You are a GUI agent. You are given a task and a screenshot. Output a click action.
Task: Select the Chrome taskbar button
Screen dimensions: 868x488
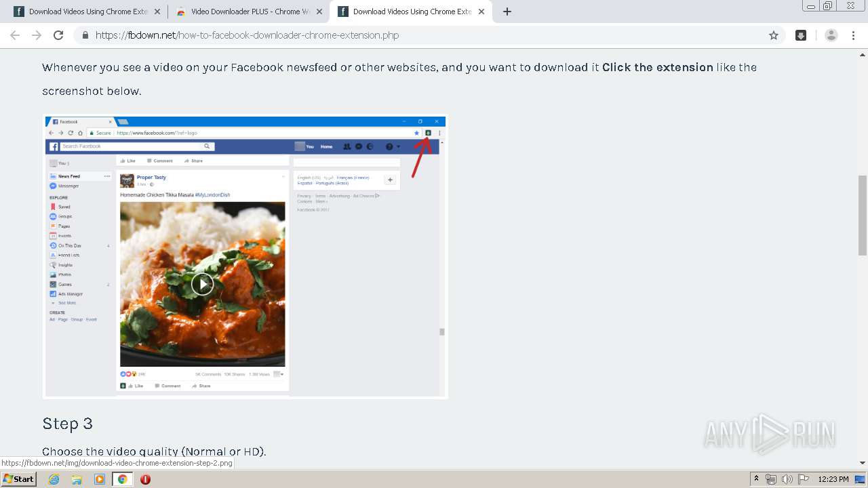click(x=122, y=479)
